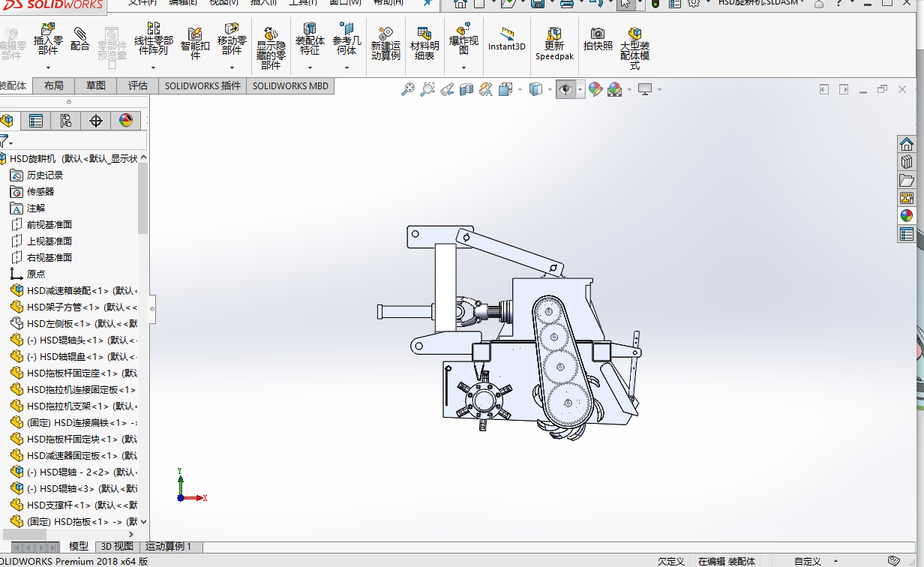The height and width of the screenshot is (567, 924).
Task: Click Exploded View (爆炸视图) tool
Action: pyautogui.click(x=463, y=40)
